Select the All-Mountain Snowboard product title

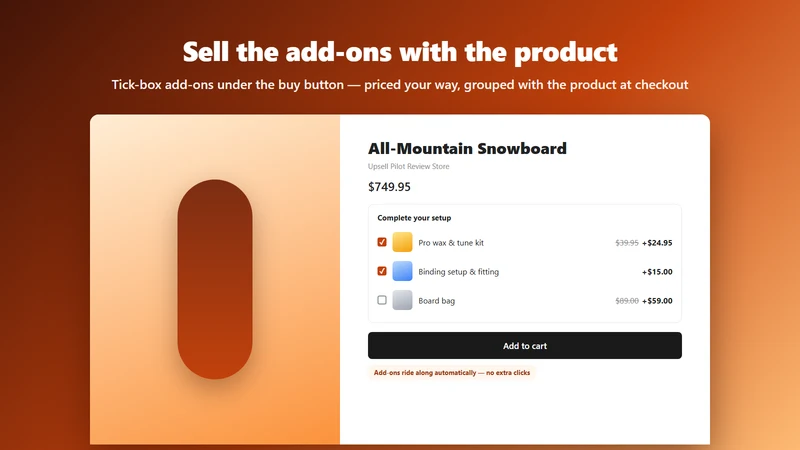[467, 148]
